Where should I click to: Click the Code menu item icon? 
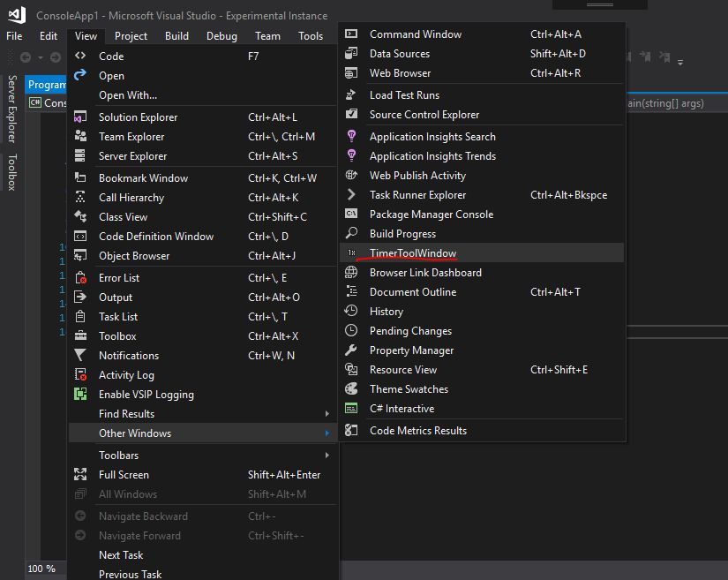[80, 56]
